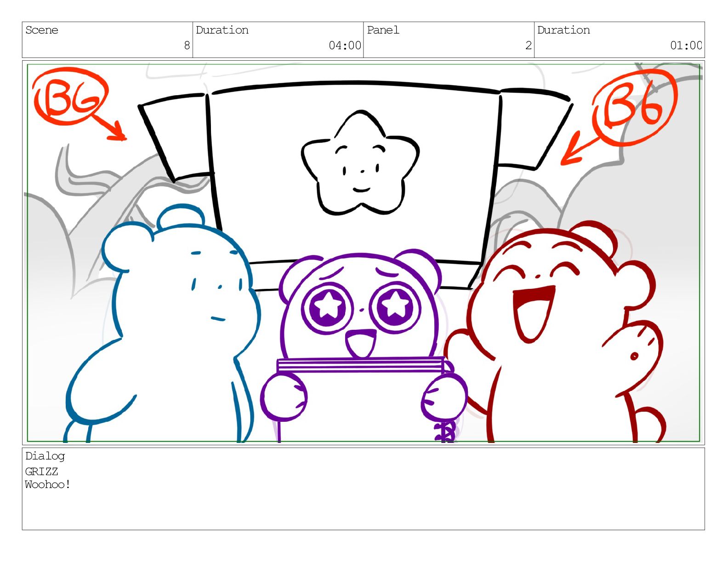The height and width of the screenshot is (563, 728).
Task: Select the scene duration value 04:00
Action: point(345,45)
